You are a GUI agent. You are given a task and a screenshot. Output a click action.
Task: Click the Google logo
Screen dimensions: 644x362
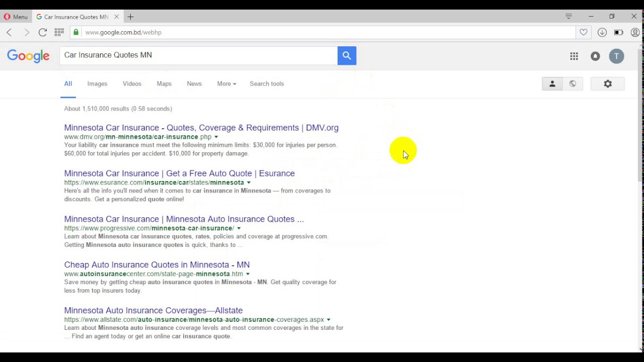28,56
